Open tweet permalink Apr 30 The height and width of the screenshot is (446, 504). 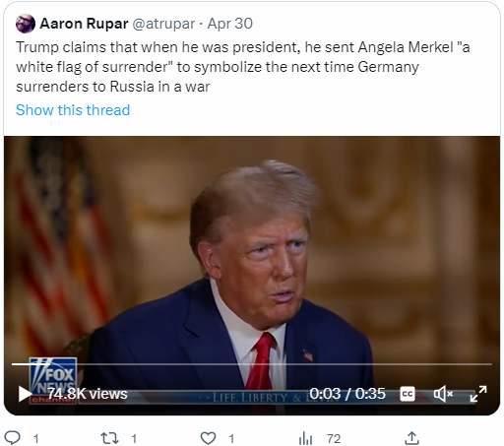(x=230, y=24)
